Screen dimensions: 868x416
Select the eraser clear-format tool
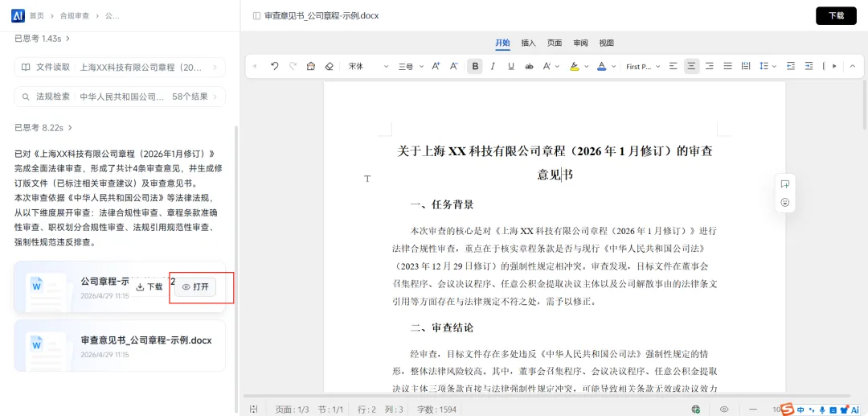tap(329, 67)
